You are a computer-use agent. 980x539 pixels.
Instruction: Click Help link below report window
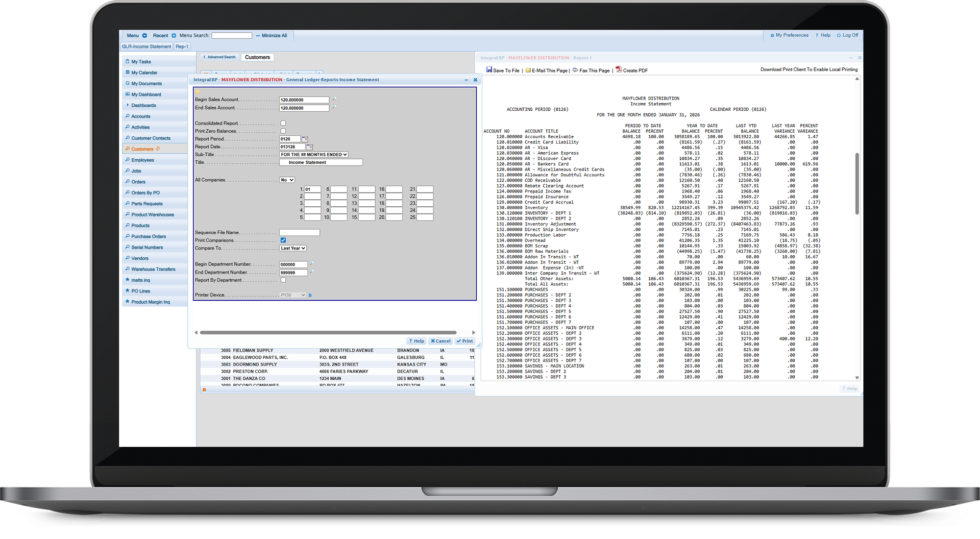tap(850, 389)
